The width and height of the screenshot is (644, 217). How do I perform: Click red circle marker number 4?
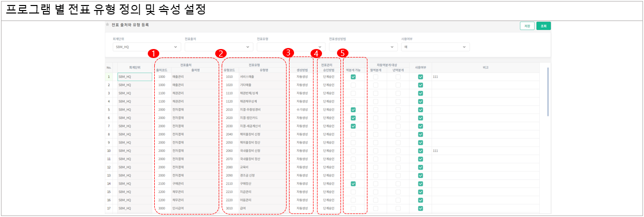click(x=316, y=52)
